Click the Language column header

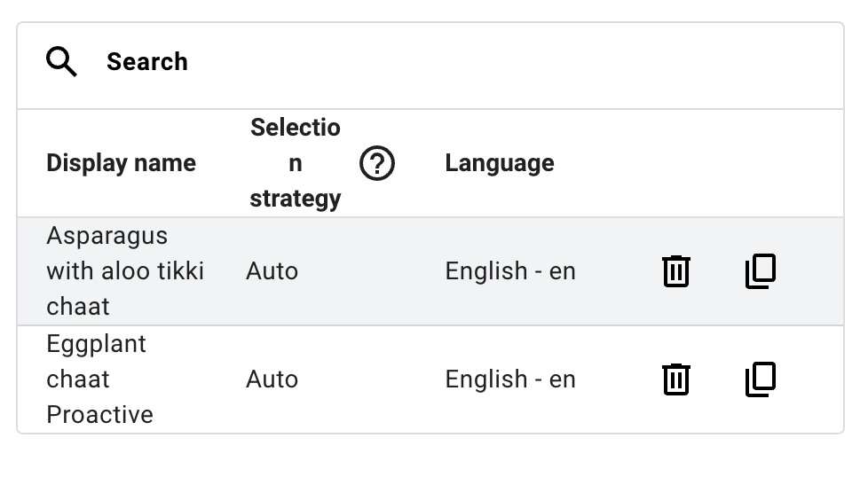pyautogui.click(x=500, y=163)
